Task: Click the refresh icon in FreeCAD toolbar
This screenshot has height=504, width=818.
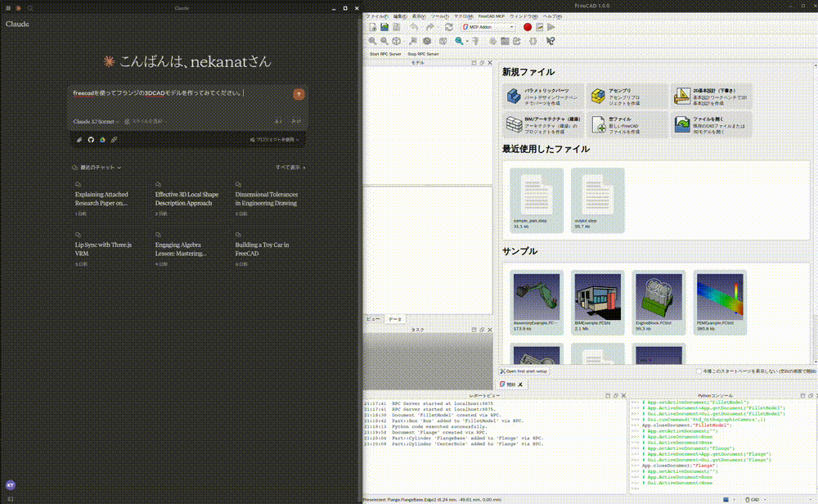Action: point(448,27)
